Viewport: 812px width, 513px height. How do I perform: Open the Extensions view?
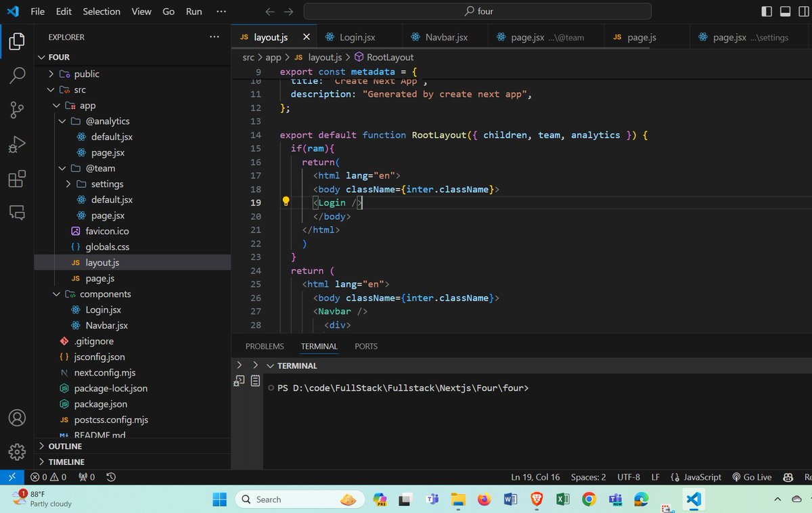click(17, 179)
